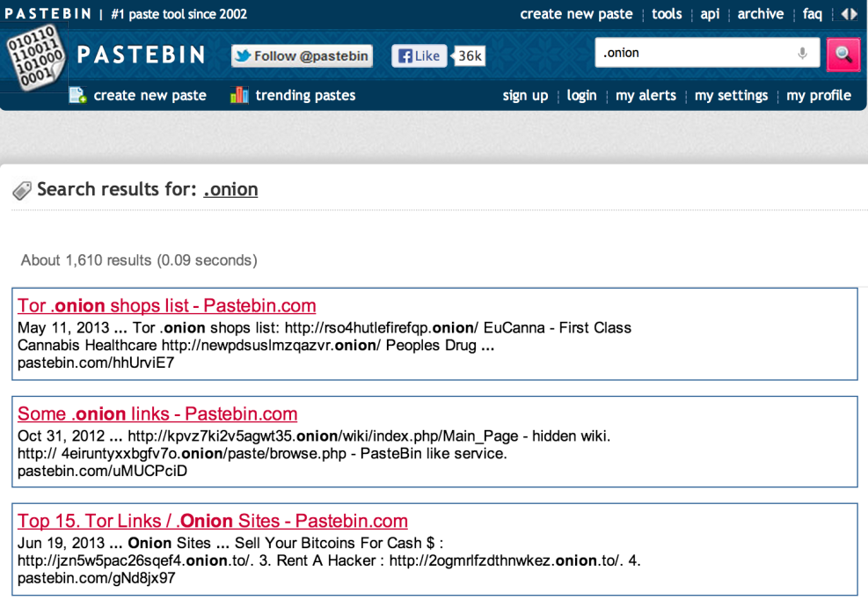Open "Tor .onion shops list" result
This screenshot has width=868, height=600.
[x=166, y=306]
